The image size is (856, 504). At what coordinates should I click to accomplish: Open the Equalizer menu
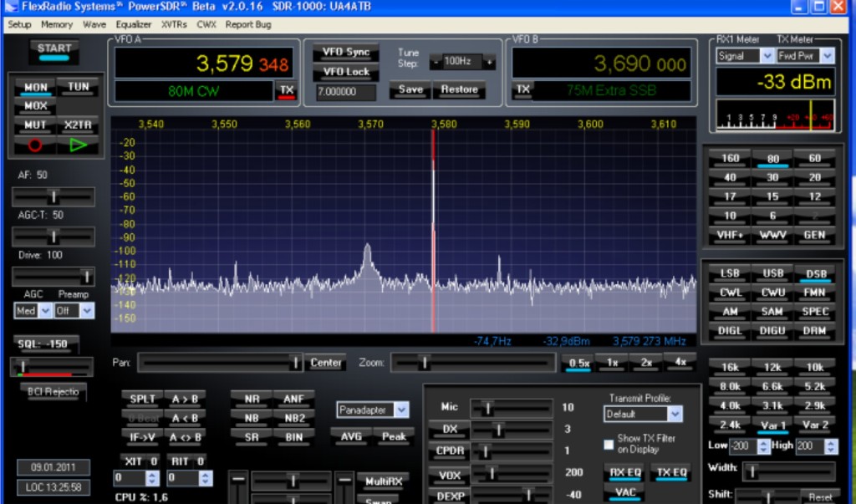click(134, 24)
